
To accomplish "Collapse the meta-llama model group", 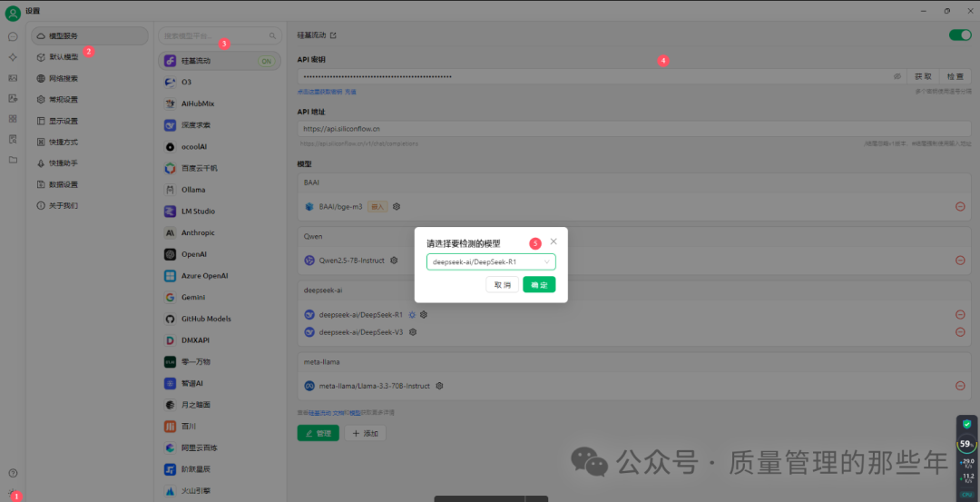I will (x=634, y=361).
